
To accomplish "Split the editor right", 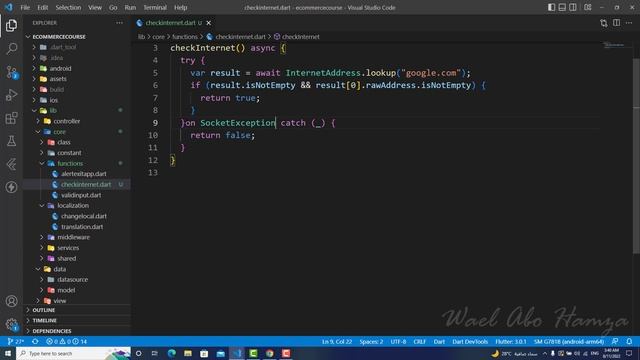I will point(616,23).
